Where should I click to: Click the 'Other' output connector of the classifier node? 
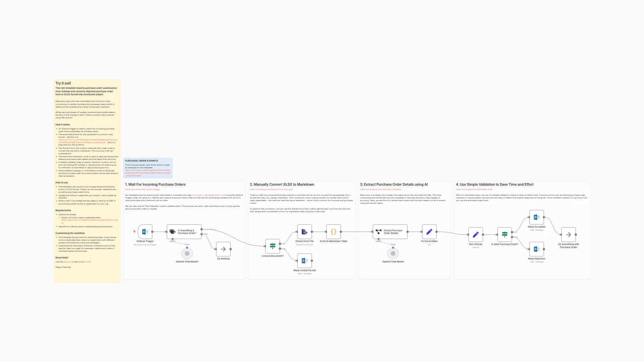click(x=202, y=234)
